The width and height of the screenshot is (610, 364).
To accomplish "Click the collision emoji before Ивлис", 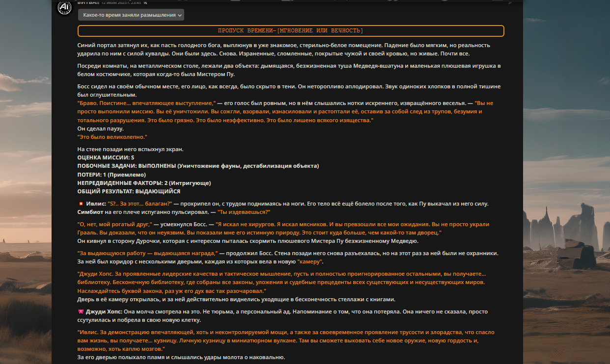I will pos(81,204).
